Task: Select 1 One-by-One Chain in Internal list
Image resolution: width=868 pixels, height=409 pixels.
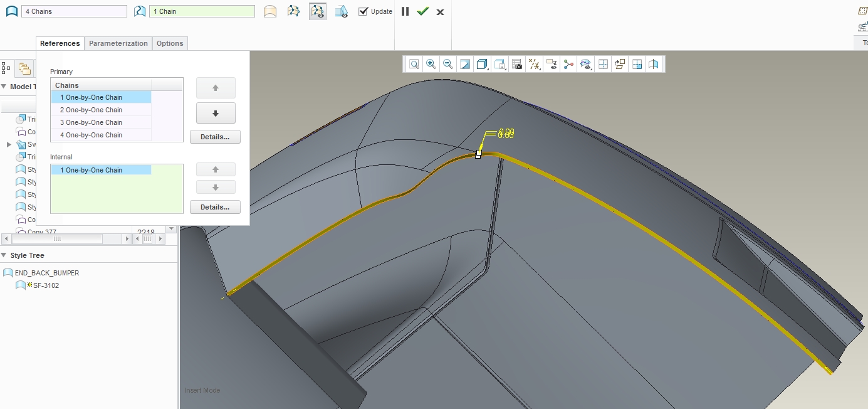Action: click(x=101, y=170)
